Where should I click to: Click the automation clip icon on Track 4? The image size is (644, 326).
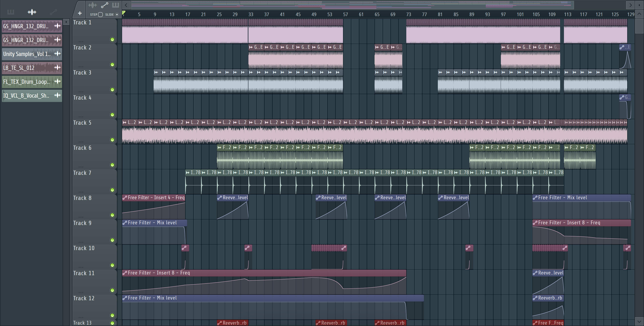pyautogui.click(x=622, y=97)
